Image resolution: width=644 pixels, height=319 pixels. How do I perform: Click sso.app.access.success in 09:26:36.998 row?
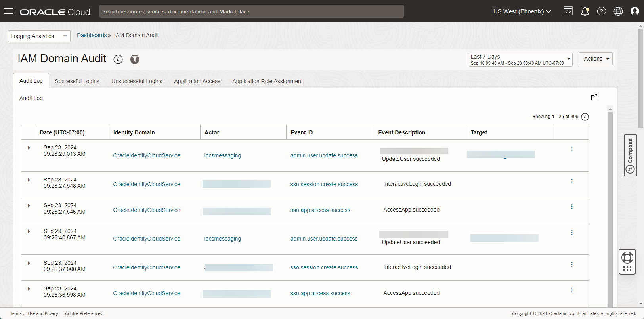point(320,293)
